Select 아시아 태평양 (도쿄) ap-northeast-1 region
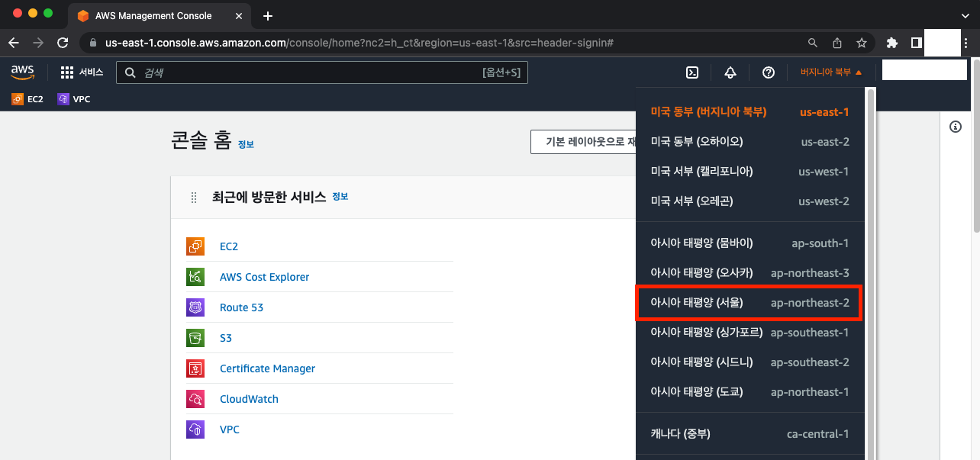Screen dimensions: 980x460 point(750,392)
